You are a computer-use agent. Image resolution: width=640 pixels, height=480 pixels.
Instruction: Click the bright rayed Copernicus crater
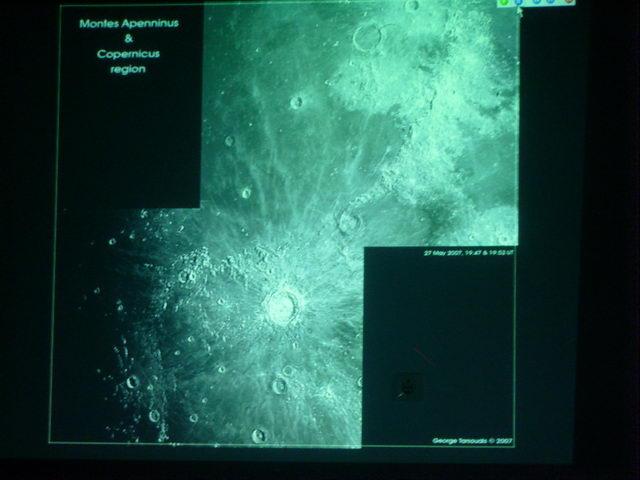click(x=282, y=305)
